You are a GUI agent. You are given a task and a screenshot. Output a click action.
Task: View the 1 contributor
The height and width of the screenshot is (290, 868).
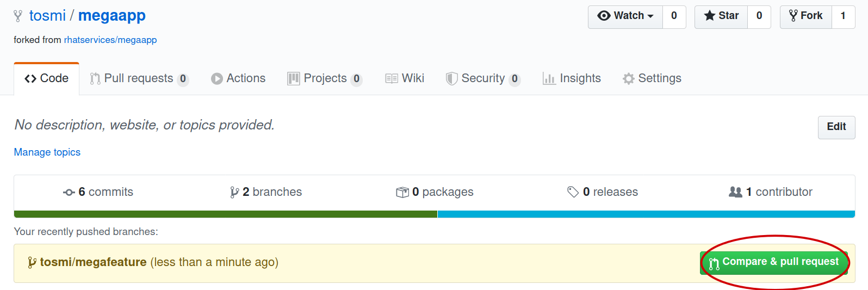771,192
